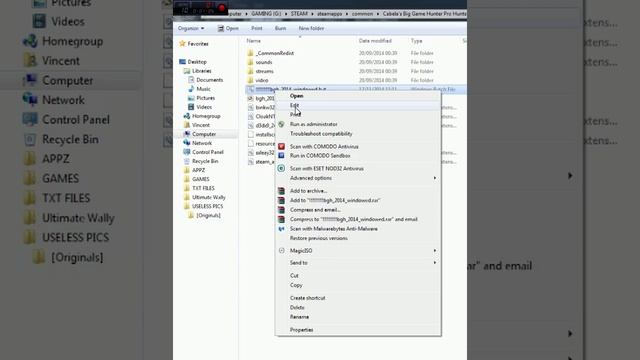
Task: Click breadcrumb arrow after GAMING (G:)
Action: point(286,14)
